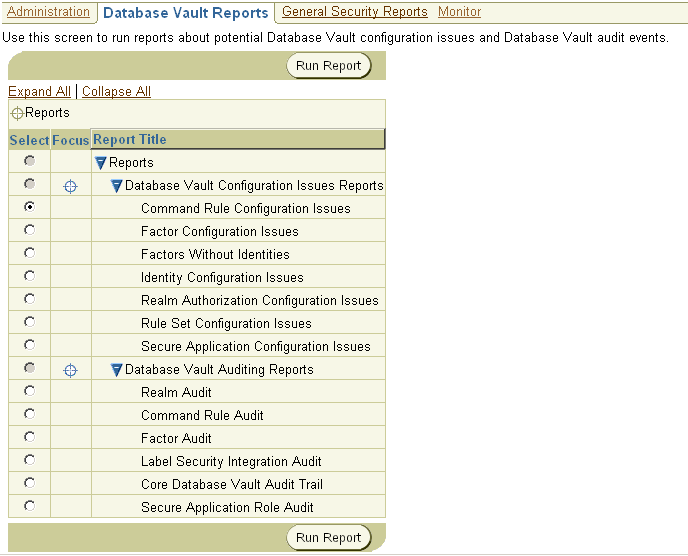Go to the Monitor tab
Screen dimensions: 688x556
tap(459, 12)
